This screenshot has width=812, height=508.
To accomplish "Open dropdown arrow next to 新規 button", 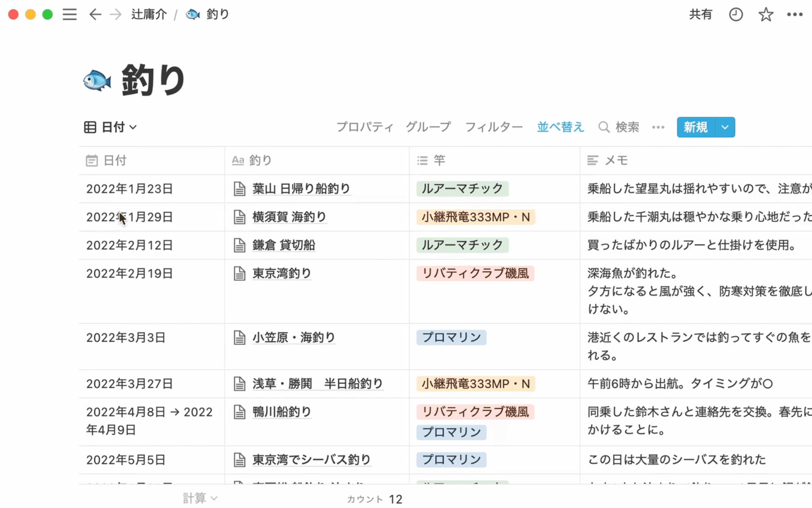I will (725, 127).
